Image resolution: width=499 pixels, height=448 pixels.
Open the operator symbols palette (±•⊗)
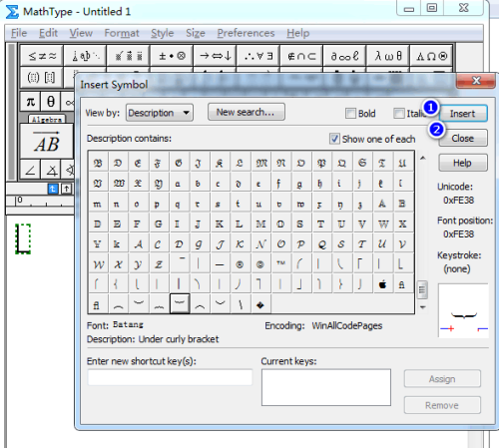coord(172,56)
